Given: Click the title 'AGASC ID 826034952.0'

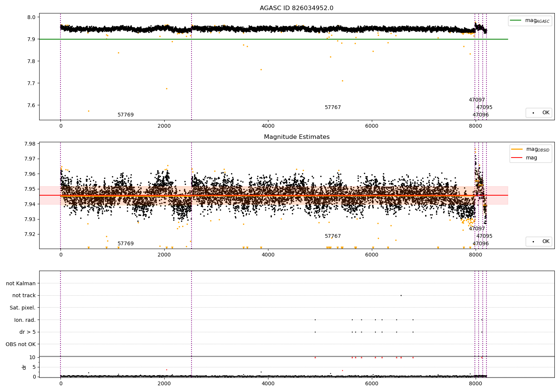Looking at the screenshot, I should [x=296, y=8].
